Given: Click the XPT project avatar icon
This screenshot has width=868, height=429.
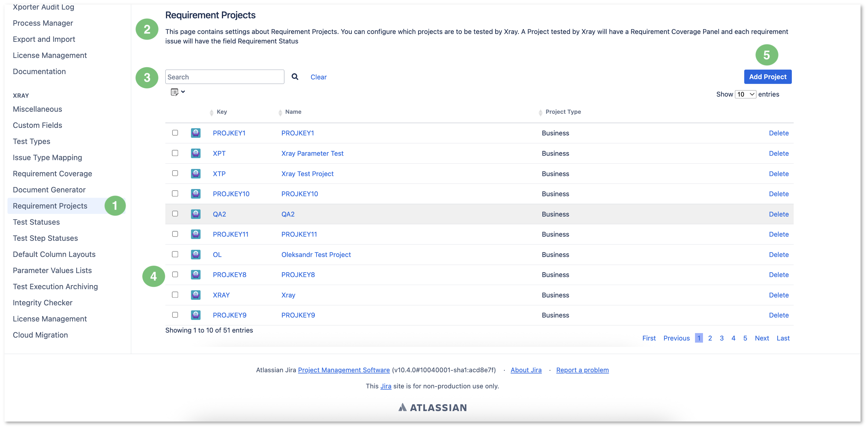Looking at the screenshot, I should [x=196, y=153].
